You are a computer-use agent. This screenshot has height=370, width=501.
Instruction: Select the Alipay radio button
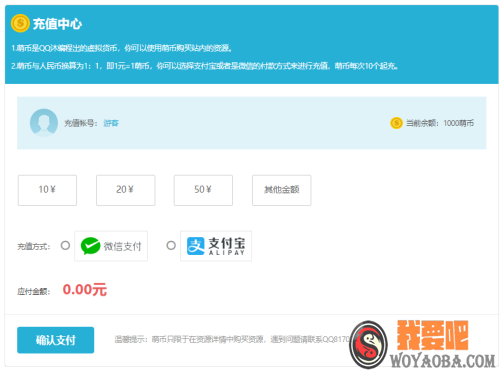click(171, 246)
